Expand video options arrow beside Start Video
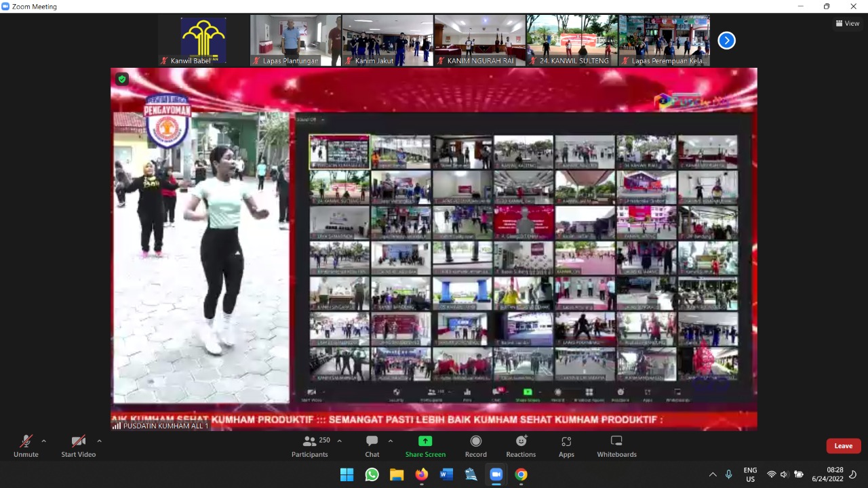Viewport: 868px width, 488px height. click(99, 441)
